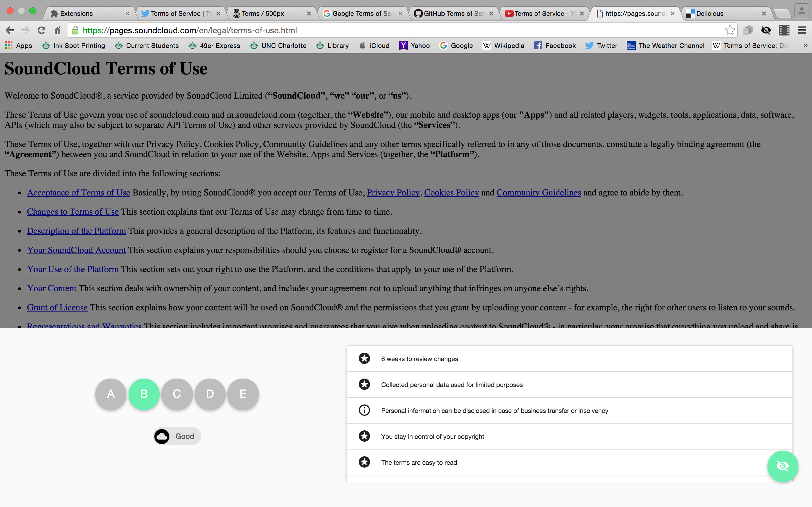
Task: Click the crossed-eye extension icon in toolbar
Action: tap(766, 30)
